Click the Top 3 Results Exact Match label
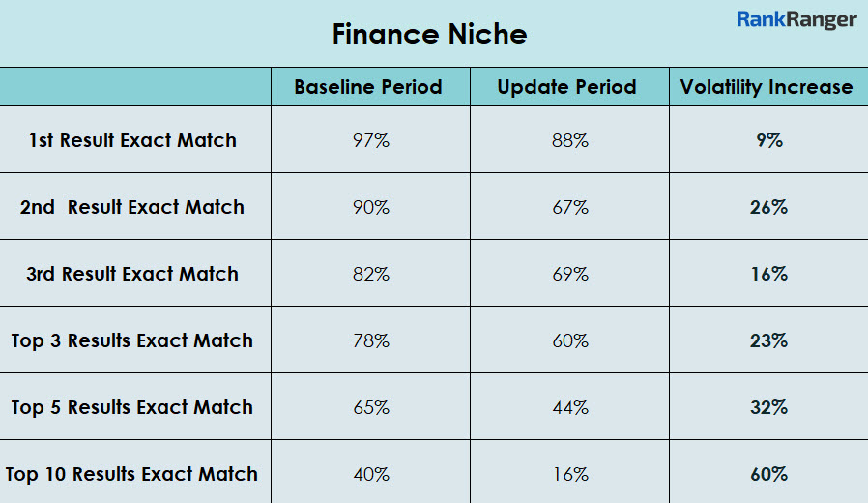Screen dimensions: 868x503 pyautogui.click(x=132, y=340)
